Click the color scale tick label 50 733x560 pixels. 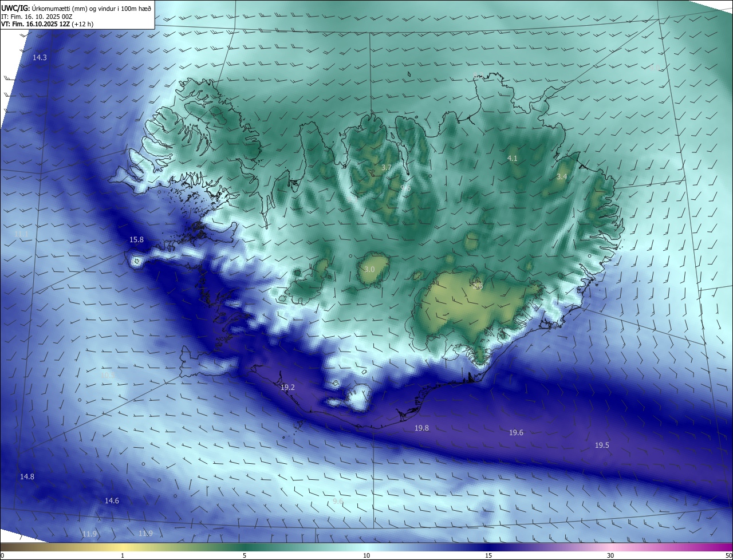coord(728,555)
